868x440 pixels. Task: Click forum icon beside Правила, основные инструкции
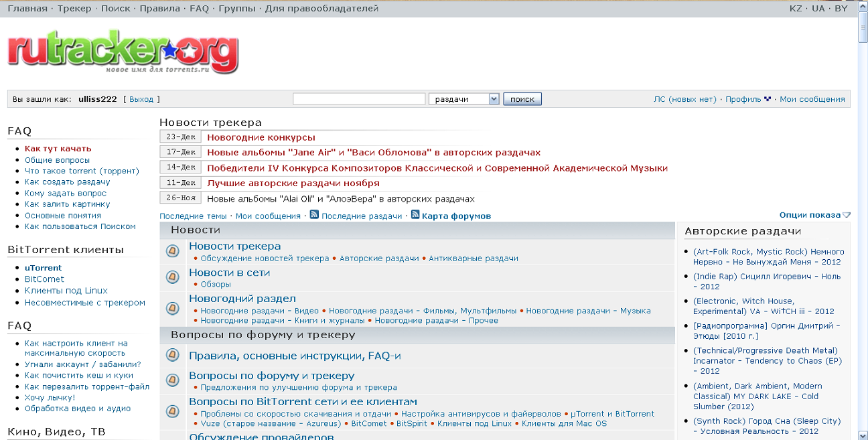[x=172, y=356]
